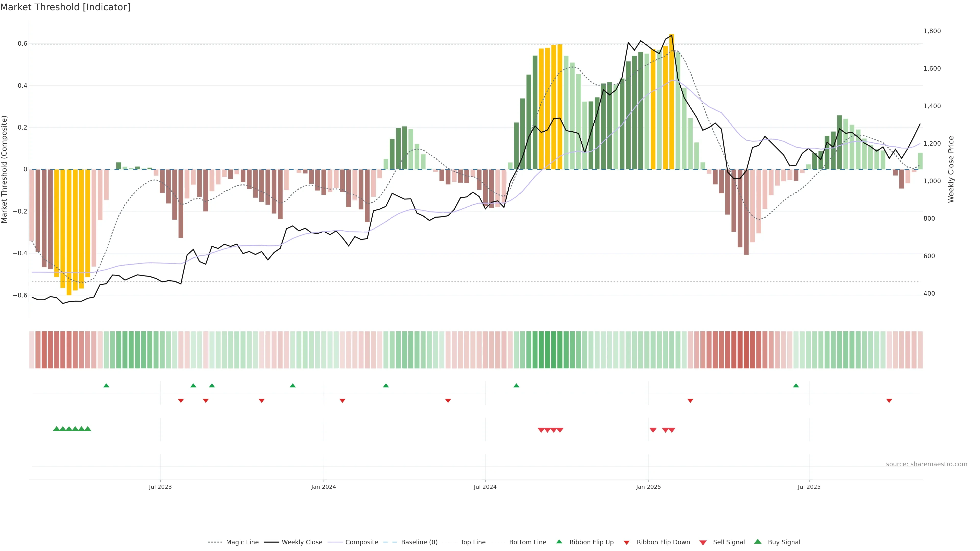Screen dimensions: 980x551
Task: Click Ribbon Flip Down marker after Jan 2025
Action: pos(690,400)
